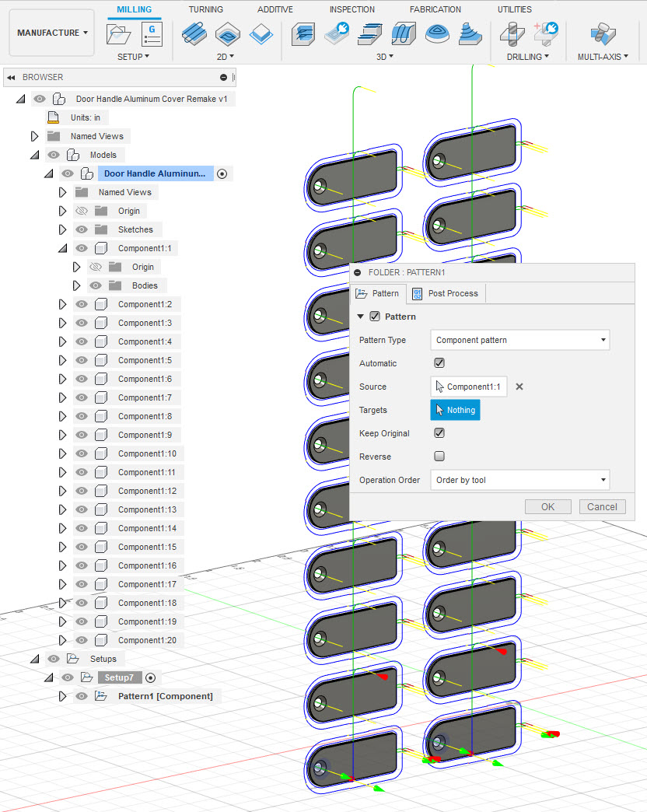Click the Targets Nothing selection button
The width and height of the screenshot is (647, 812).
pyautogui.click(x=455, y=410)
